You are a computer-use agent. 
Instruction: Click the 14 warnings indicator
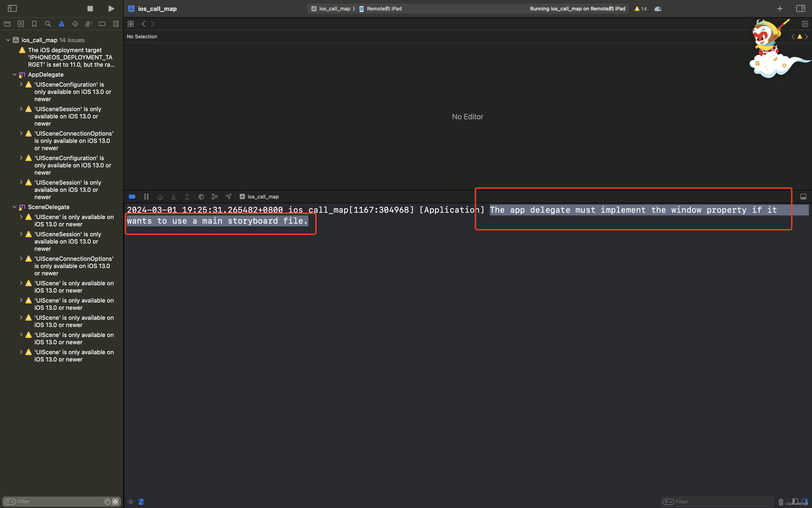[640, 9]
